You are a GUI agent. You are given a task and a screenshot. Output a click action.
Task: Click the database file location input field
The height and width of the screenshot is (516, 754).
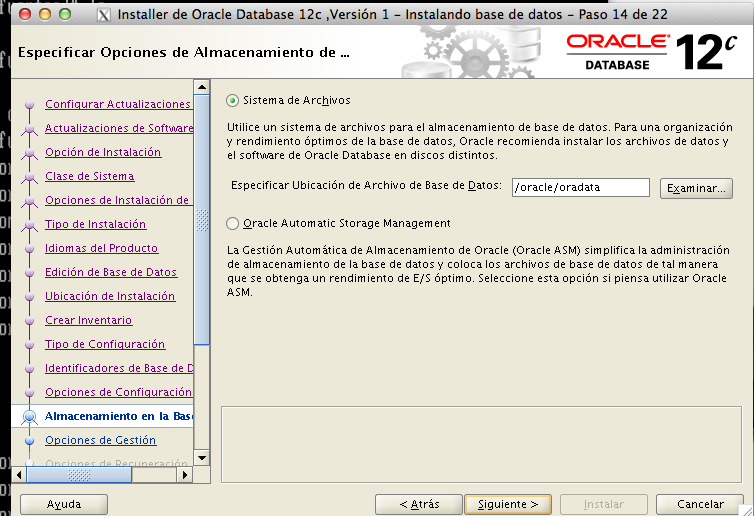click(x=580, y=188)
